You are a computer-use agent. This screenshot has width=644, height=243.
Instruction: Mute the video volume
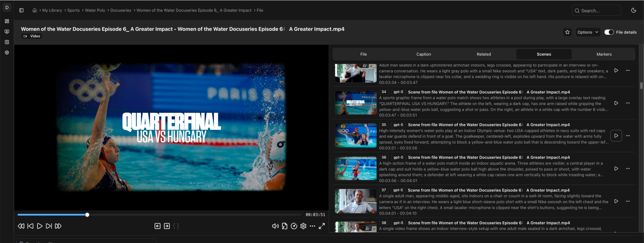(275, 226)
